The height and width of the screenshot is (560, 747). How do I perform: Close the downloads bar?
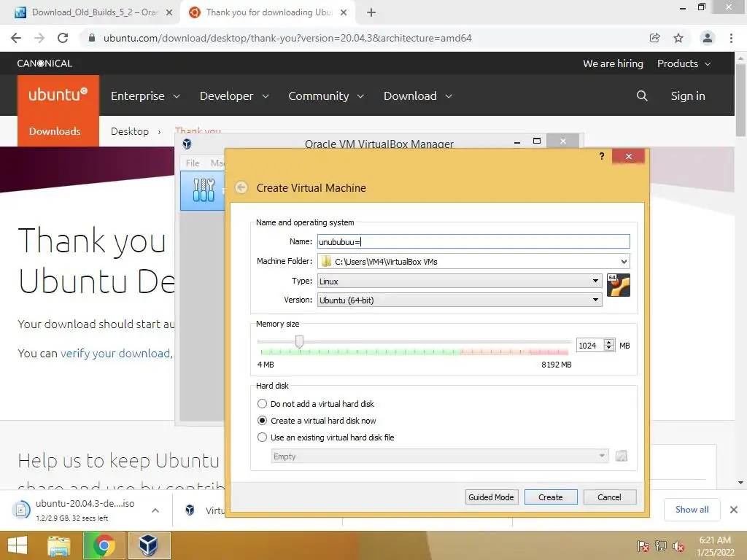click(x=734, y=510)
